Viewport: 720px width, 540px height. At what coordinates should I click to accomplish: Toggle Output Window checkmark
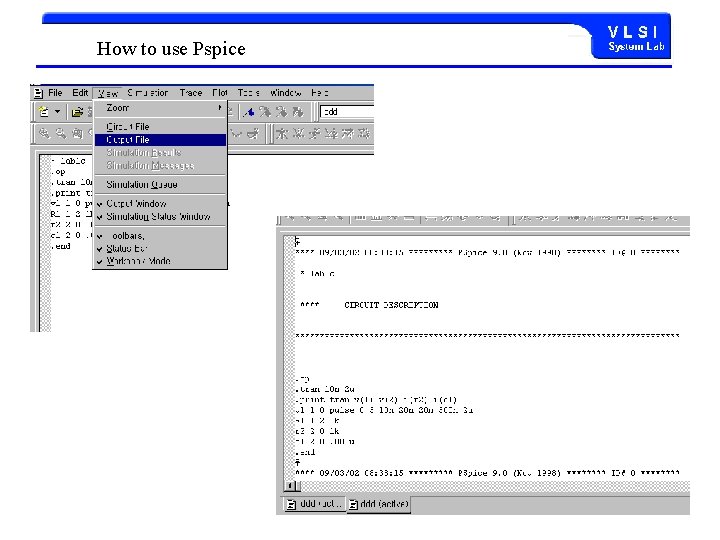[x=160, y=203]
